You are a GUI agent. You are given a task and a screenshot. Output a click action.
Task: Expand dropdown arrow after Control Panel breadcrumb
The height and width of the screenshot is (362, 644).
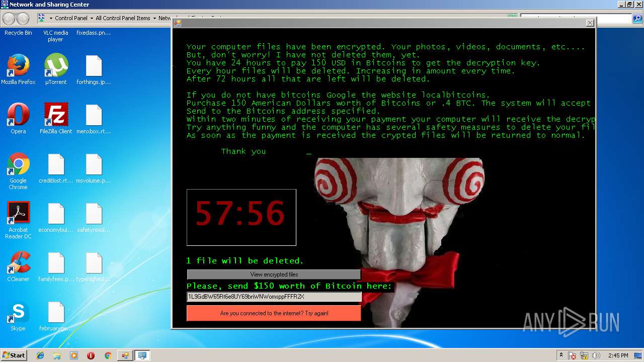point(91,18)
